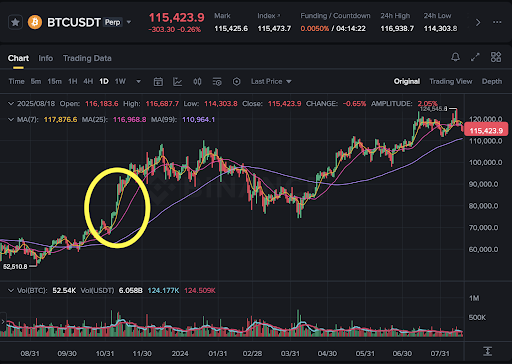The height and width of the screenshot is (364, 512).
Task: Expand more time intervals dropdown
Action: point(138,82)
